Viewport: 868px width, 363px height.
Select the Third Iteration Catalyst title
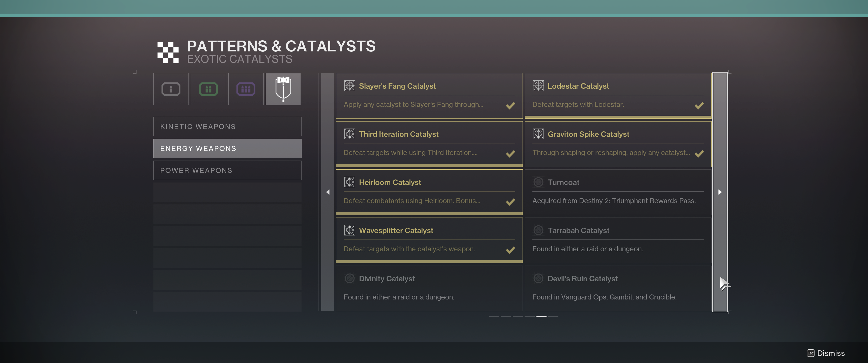[399, 134]
